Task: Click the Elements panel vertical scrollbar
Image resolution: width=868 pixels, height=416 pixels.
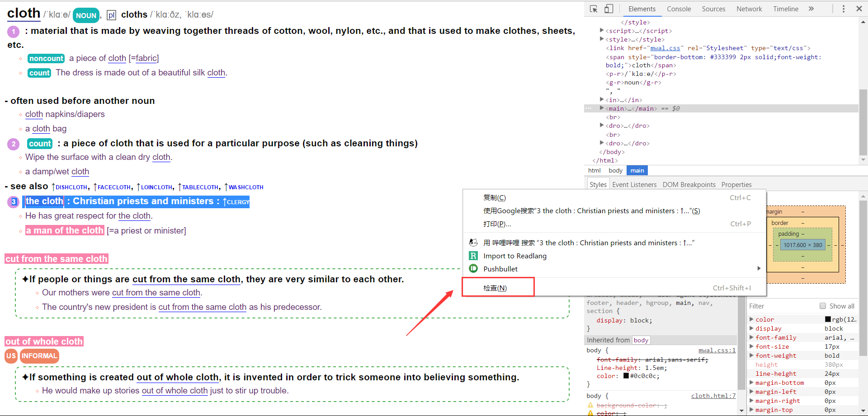Action: pyautogui.click(x=863, y=122)
